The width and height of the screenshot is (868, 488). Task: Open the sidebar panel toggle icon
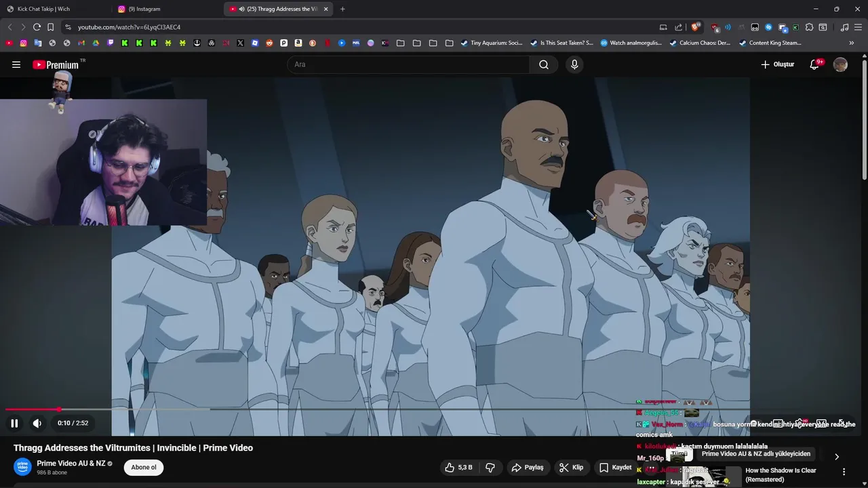point(823,27)
